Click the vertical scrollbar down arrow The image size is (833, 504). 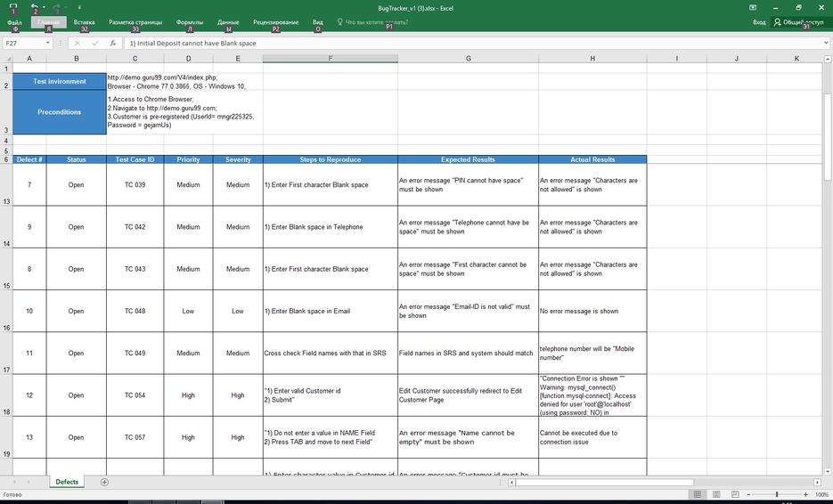tap(827, 471)
